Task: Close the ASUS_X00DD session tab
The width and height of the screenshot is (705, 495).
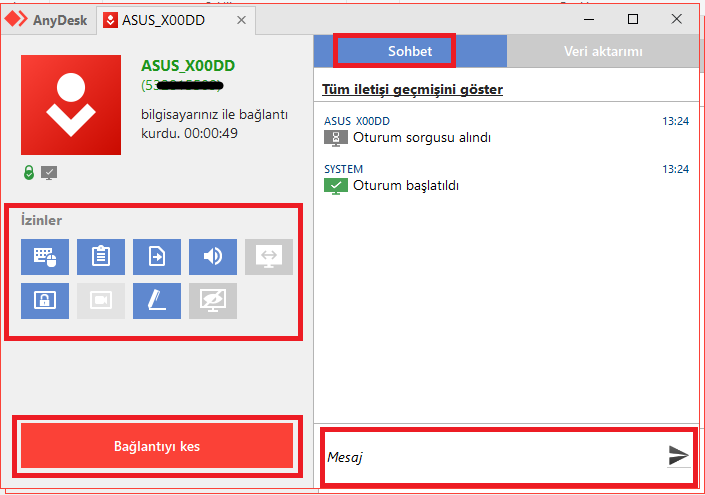Action: pos(241,20)
